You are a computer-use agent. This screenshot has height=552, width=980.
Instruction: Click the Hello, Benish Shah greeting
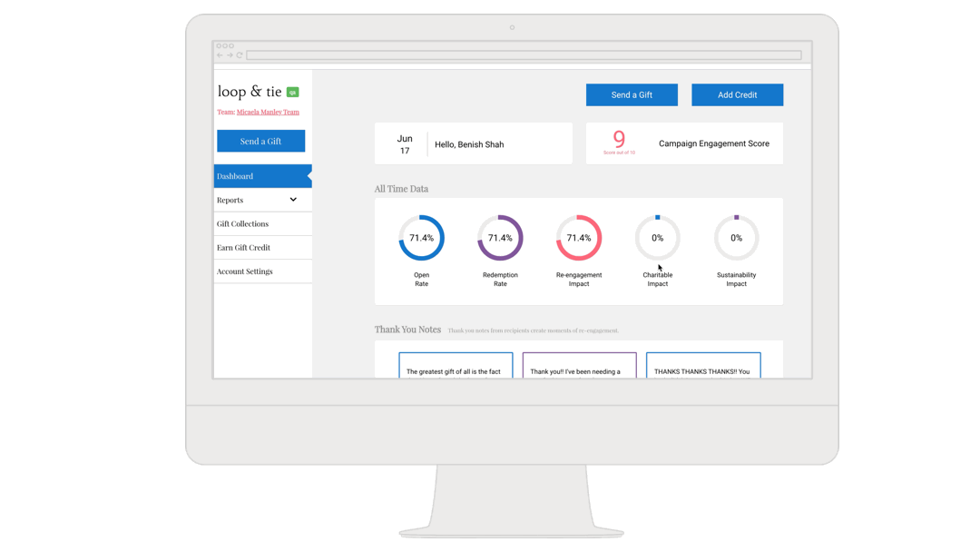[x=469, y=144]
